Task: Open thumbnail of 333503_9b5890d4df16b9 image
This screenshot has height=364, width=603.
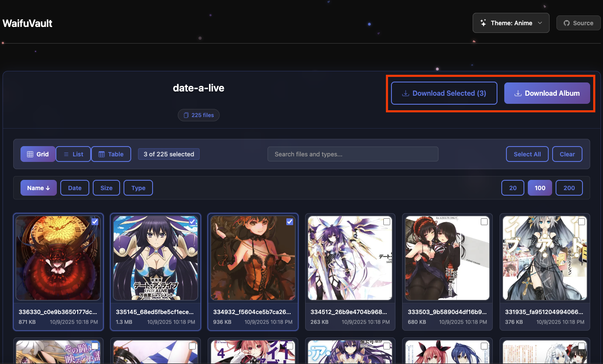Action: (447, 258)
